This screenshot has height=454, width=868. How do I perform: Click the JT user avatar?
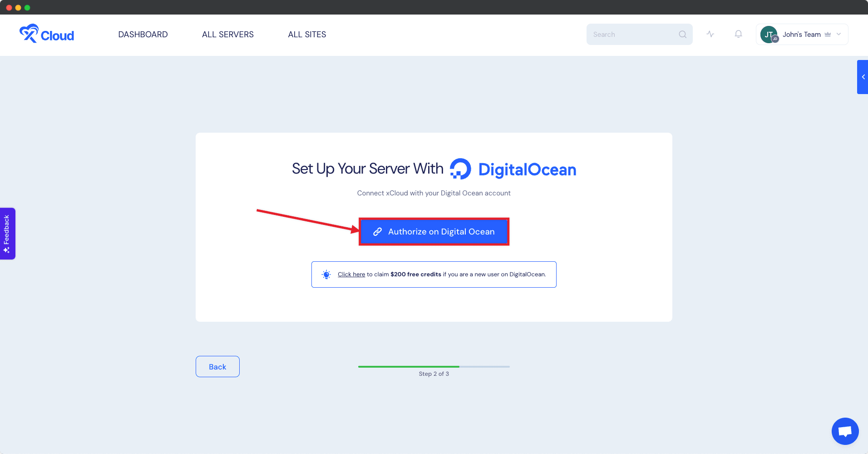pos(769,35)
